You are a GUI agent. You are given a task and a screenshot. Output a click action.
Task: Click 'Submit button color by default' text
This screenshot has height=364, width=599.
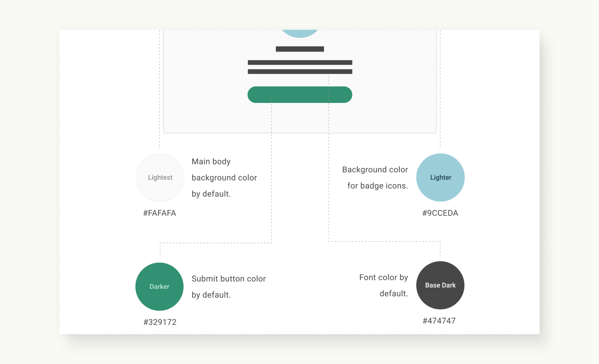pos(229,287)
